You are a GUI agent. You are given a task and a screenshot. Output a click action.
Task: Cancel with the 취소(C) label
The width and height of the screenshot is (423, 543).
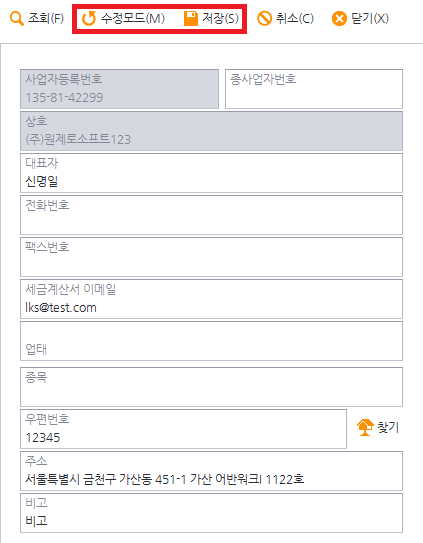(x=295, y=18)
